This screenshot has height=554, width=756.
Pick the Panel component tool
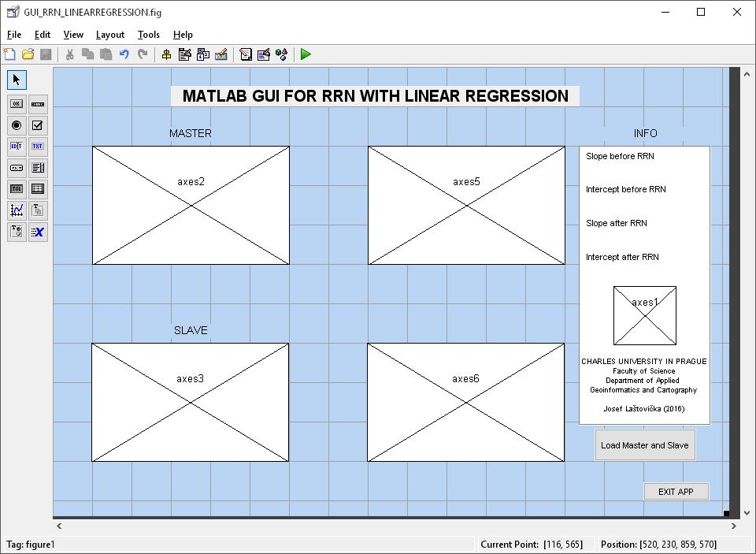(38, 210)
